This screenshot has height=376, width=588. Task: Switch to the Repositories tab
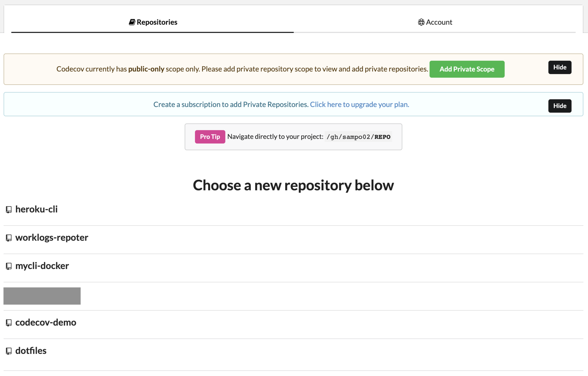coord(157,22)
